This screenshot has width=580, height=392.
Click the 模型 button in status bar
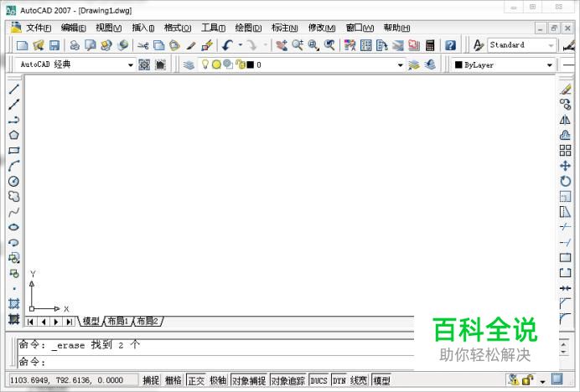(x=381, y=380)
